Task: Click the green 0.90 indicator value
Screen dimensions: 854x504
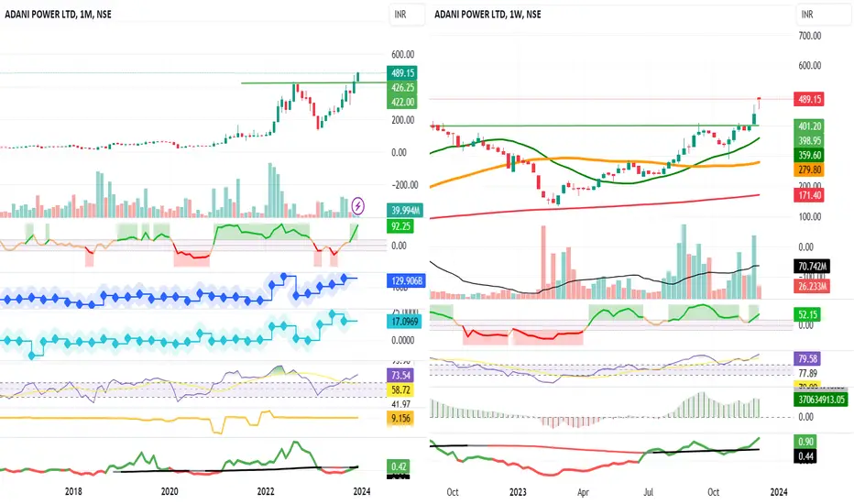Action: [805, 442]
